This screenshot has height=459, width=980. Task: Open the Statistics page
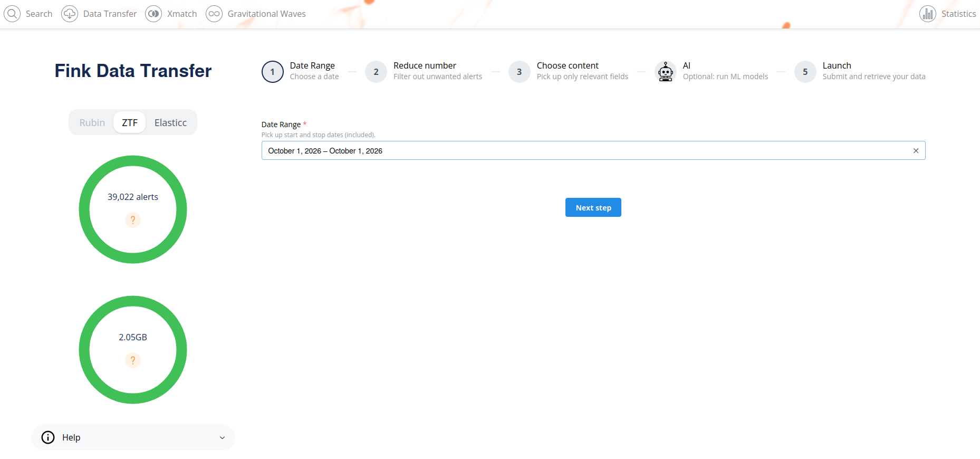959,14
